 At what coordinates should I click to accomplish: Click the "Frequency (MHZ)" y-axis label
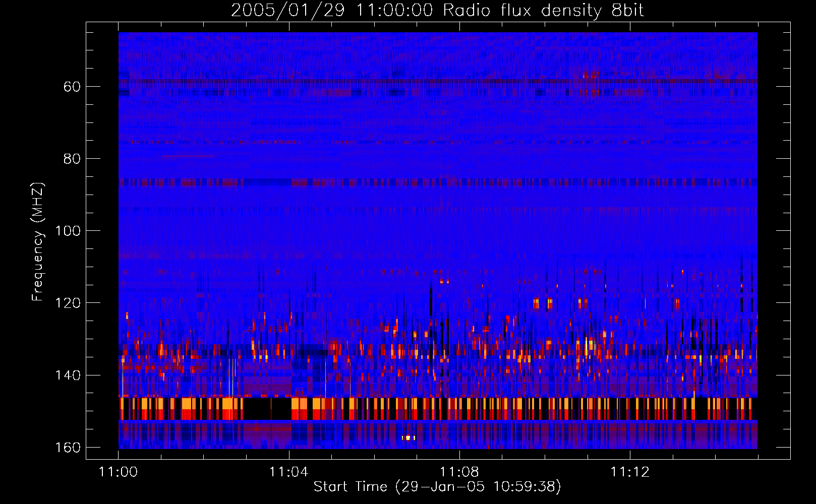coord(38,242)
